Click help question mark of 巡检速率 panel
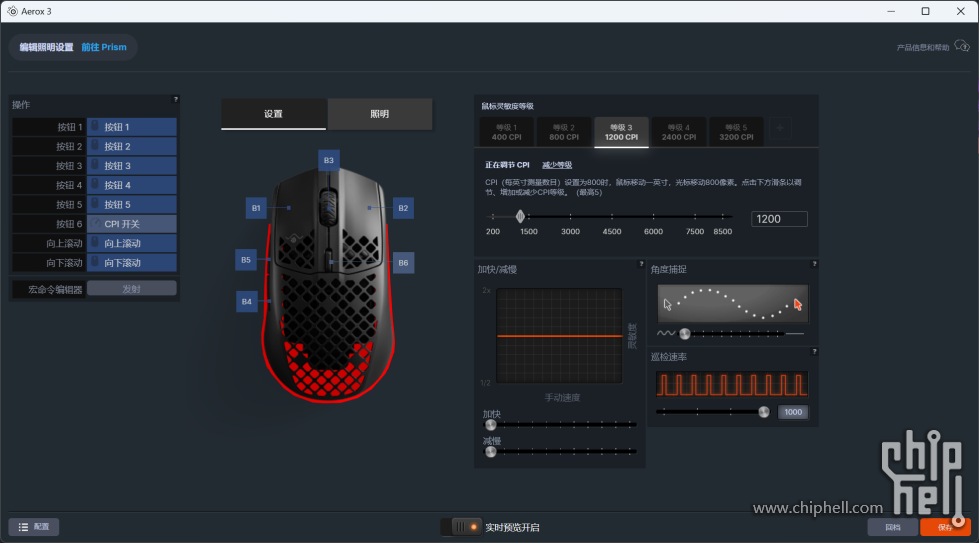The width and height of the screenshot is (979, 543). tap(814, 352)
